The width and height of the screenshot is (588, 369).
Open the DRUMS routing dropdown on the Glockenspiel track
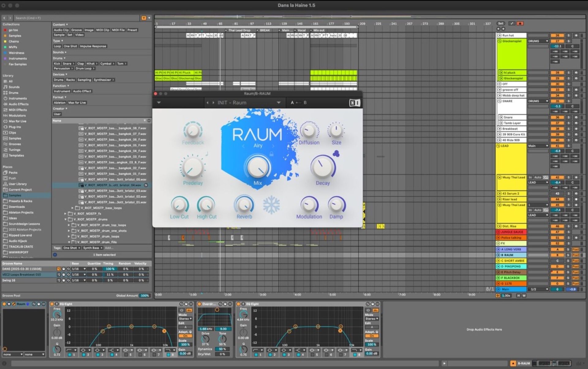point(538,41)
